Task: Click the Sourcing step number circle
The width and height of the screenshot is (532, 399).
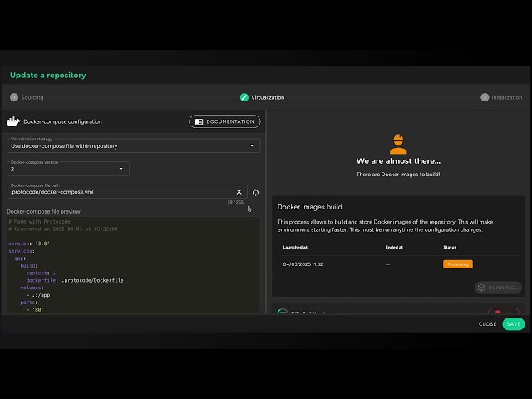Action: coord(14,97)
